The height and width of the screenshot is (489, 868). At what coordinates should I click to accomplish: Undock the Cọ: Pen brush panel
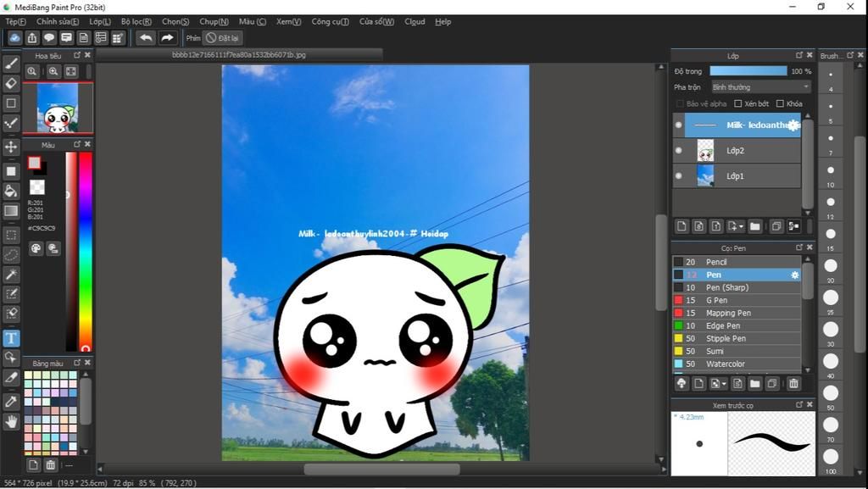coord(798,247)
